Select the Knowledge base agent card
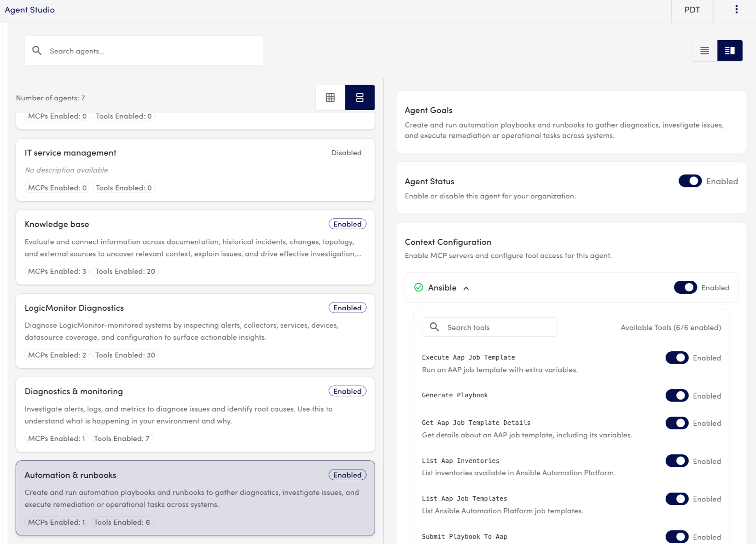 [195, 247]
